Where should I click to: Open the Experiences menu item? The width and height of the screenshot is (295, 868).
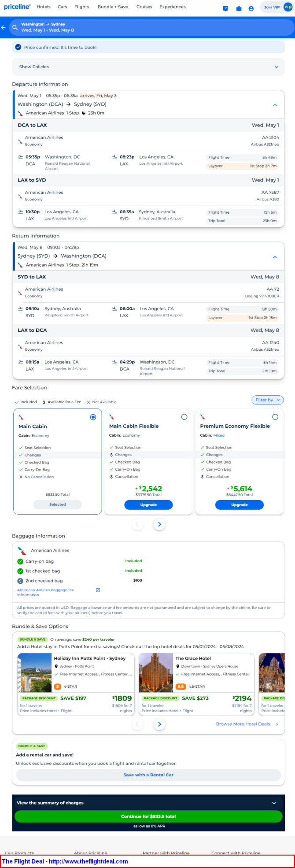pyautogui.click(x=173, y=7)
